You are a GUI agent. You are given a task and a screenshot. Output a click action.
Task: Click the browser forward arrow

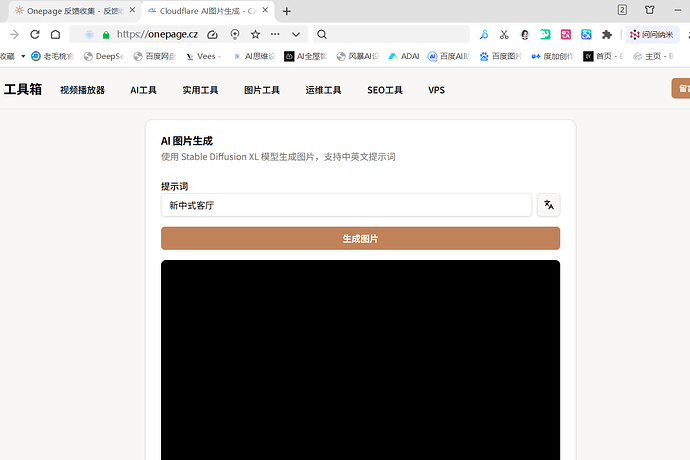click(14, 34)
